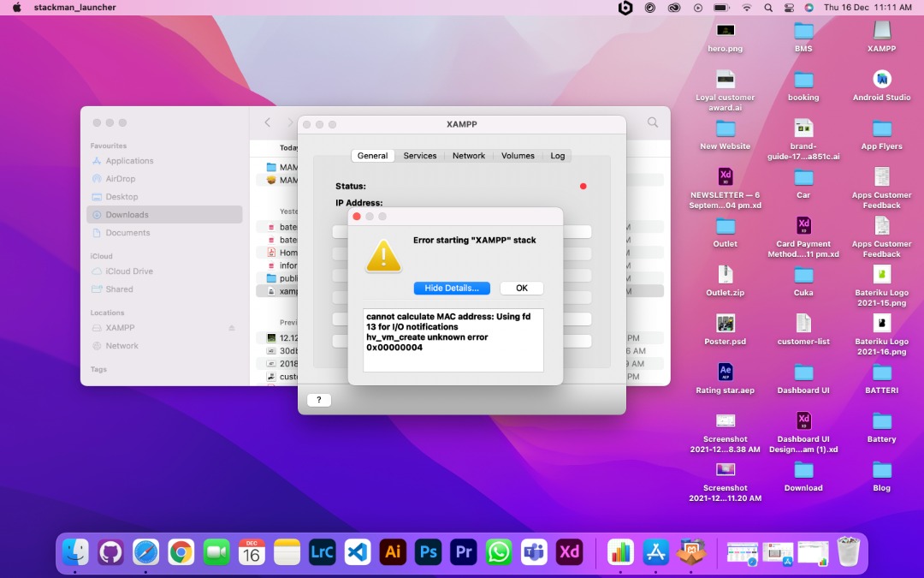Viewport: 924px width, 578px height.
Task: Select the Volumes tab in XAMPP
Action: [518, 156]
